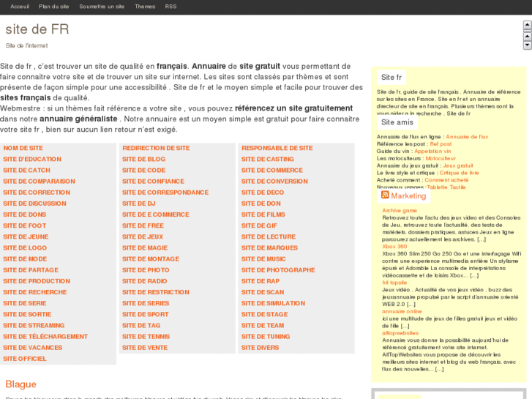Open the Archive game feed entry
The height and width of the screenshot is (399, 532).
(400, 211)
